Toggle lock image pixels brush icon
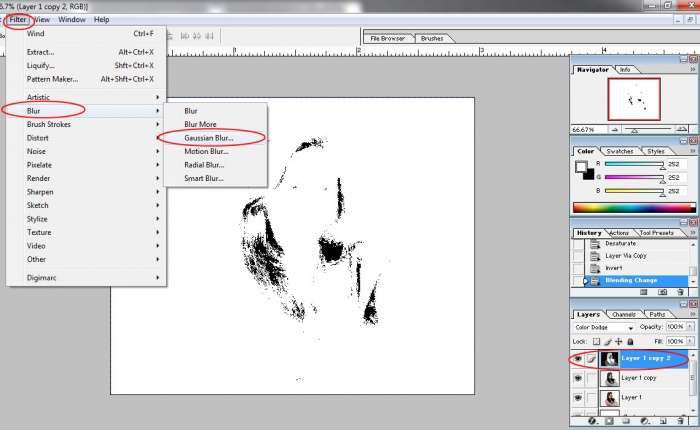 [608, 342]
